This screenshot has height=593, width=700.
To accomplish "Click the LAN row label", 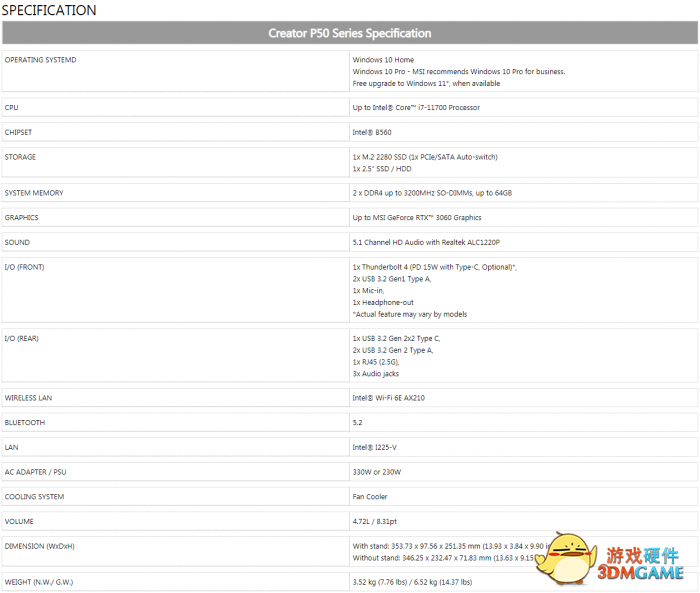I will click(x=12, y=447).
